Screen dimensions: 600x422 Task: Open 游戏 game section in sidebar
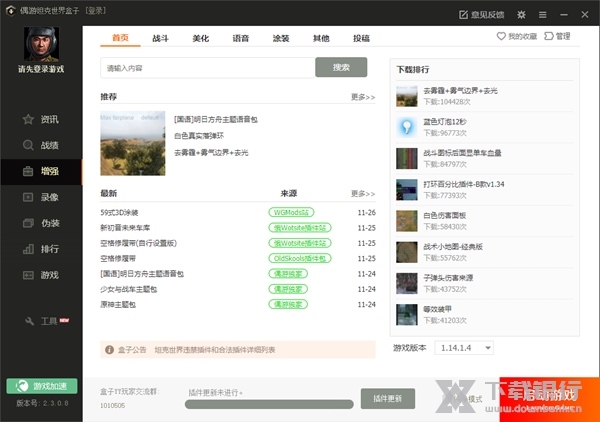point(41,275)
